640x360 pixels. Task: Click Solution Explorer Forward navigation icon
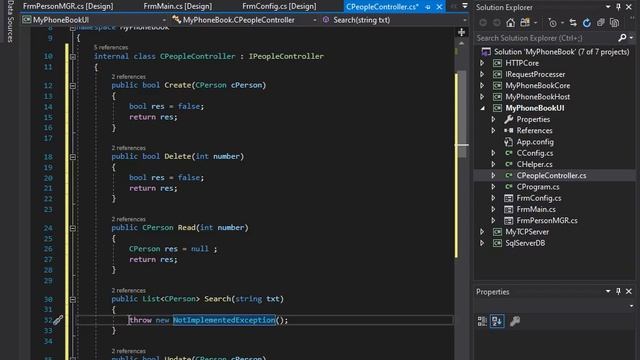click(x=496, y=23)
